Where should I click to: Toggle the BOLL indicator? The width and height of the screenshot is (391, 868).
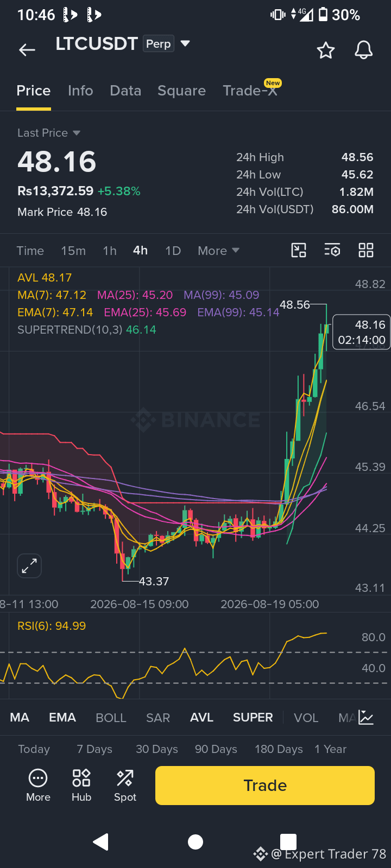[x=111, y=718]
